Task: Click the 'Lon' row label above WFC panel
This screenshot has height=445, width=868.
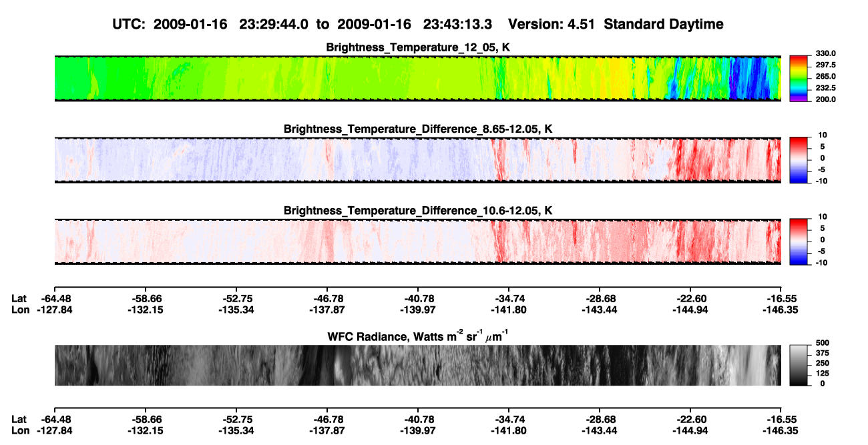Action: pyautogui.click(x=20, y=310)
